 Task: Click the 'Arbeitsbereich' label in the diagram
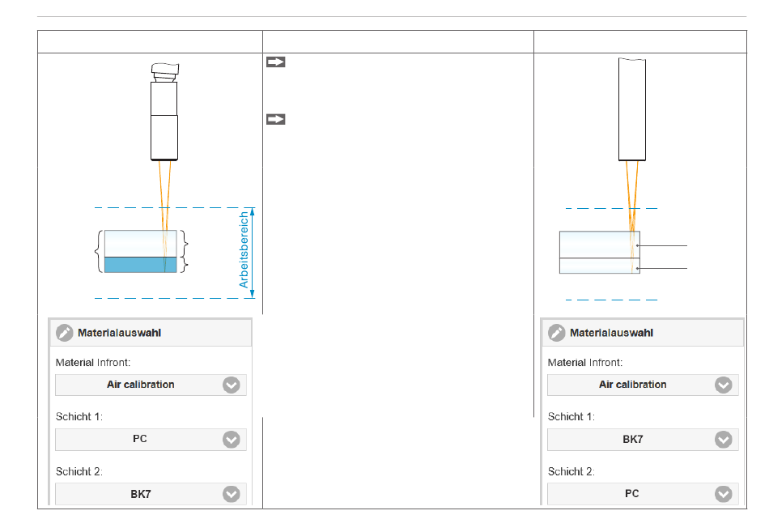[x=244, y=249]
